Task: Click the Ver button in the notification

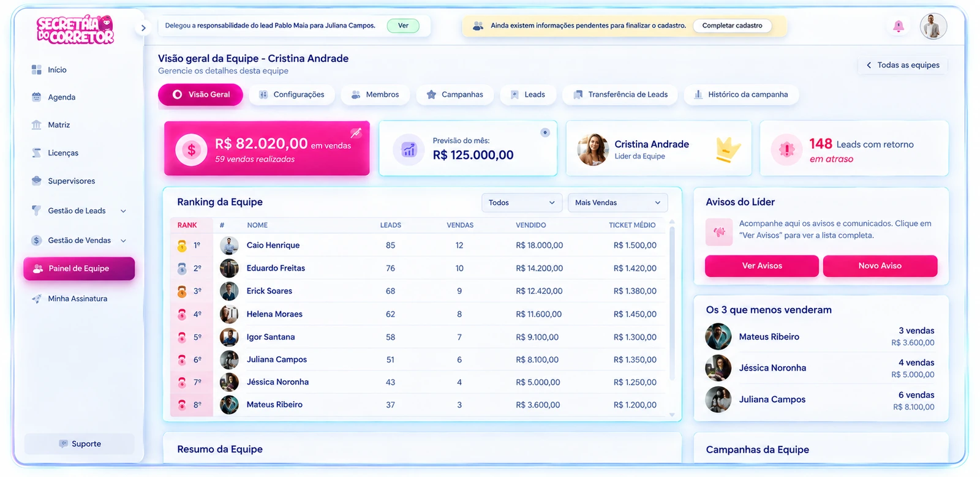Action: 403,26
